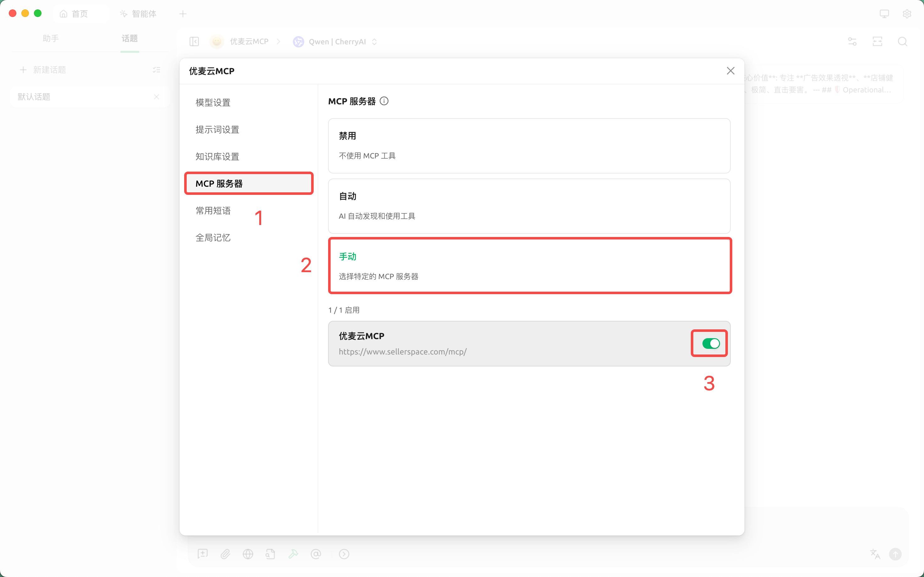Click the green MCP tools hammer icon

pyautogui.click(x=293, y=554)
